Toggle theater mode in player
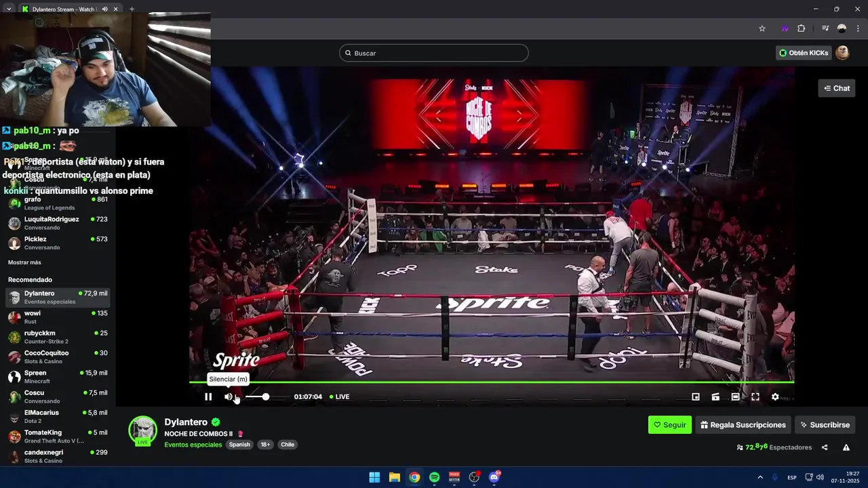868x488 pixels. coord(735,396)
